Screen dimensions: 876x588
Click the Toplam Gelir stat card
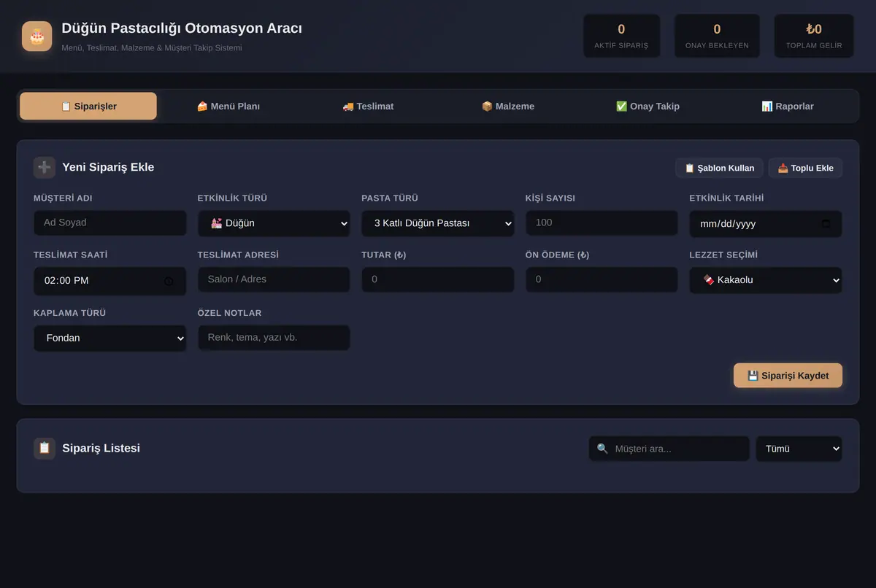click(814, 36)
